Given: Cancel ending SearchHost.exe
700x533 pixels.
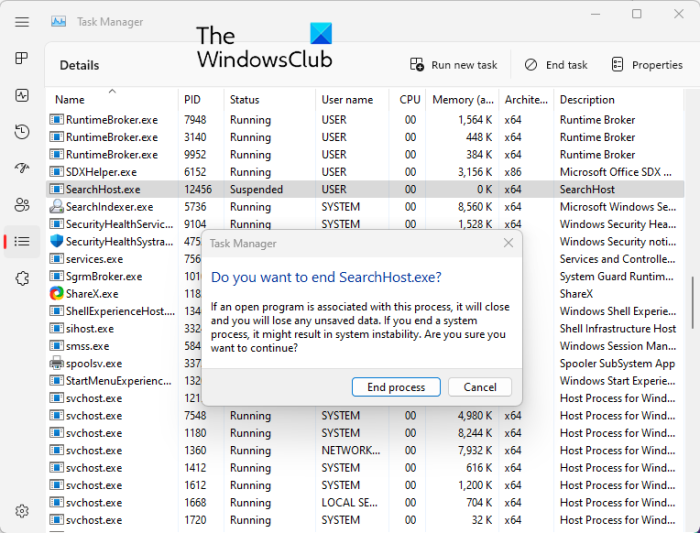Looking at the screenshot, I should click(479, 387).
